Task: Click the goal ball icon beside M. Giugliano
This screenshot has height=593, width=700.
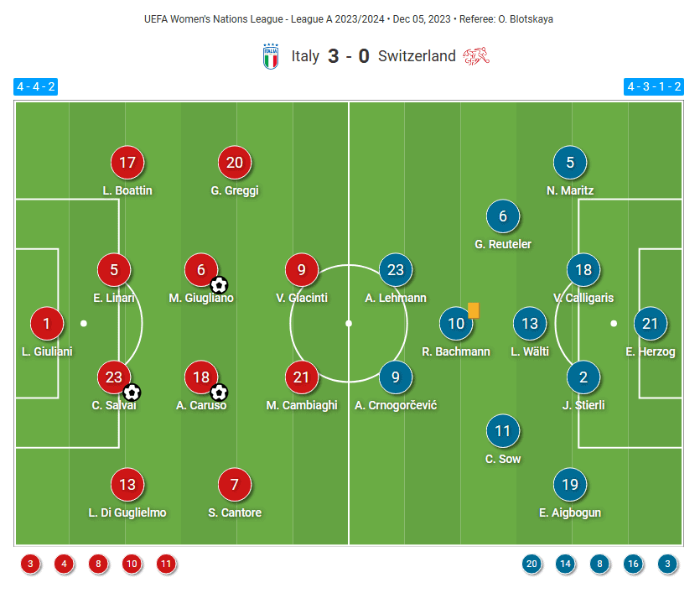Action: [x=219, y=284]
